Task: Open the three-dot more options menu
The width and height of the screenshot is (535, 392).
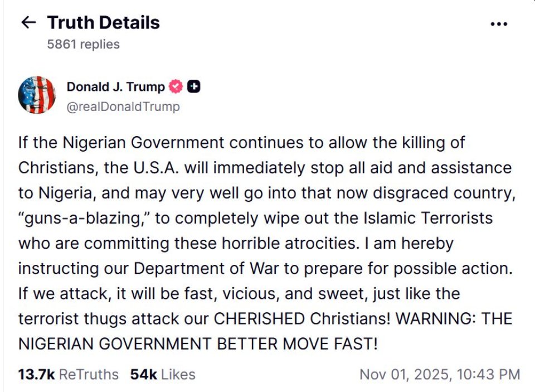Action: point(498,24)
